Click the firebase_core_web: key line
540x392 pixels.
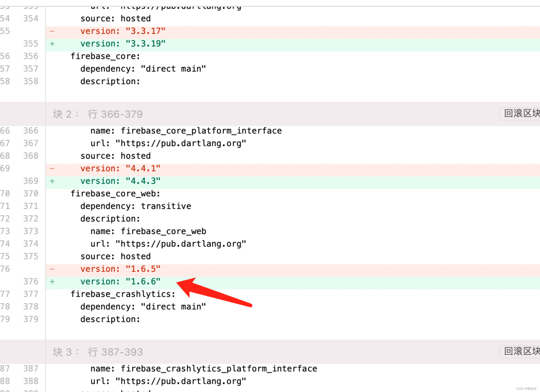click(x=115, y=194)
